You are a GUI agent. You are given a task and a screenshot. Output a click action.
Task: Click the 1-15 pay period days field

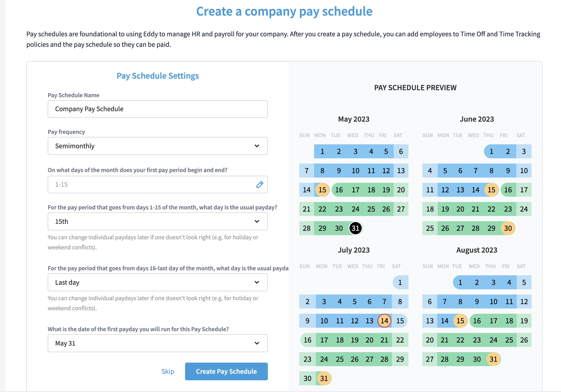[158, 185]
